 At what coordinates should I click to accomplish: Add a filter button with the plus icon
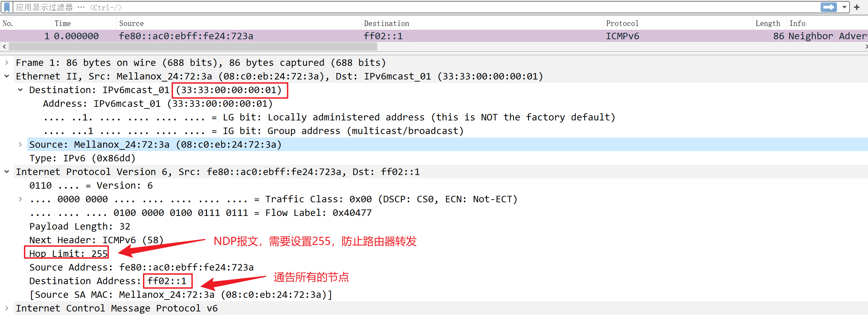coord(857,7)
